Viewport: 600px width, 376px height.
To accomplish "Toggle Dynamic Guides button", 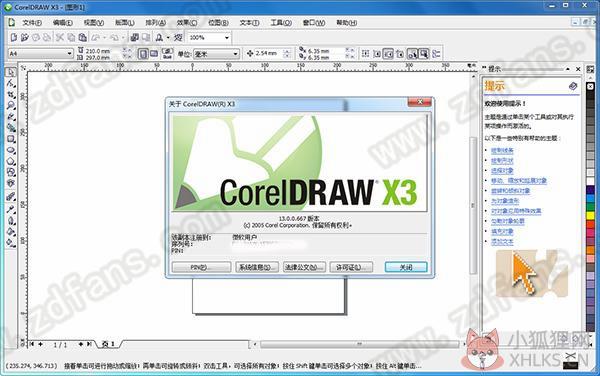I will (400, 54).
